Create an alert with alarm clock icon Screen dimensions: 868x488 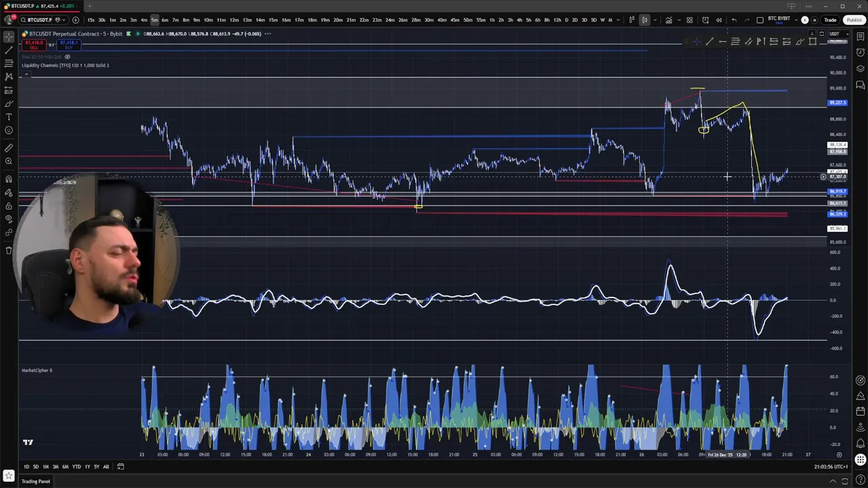[x=705, y=20]
